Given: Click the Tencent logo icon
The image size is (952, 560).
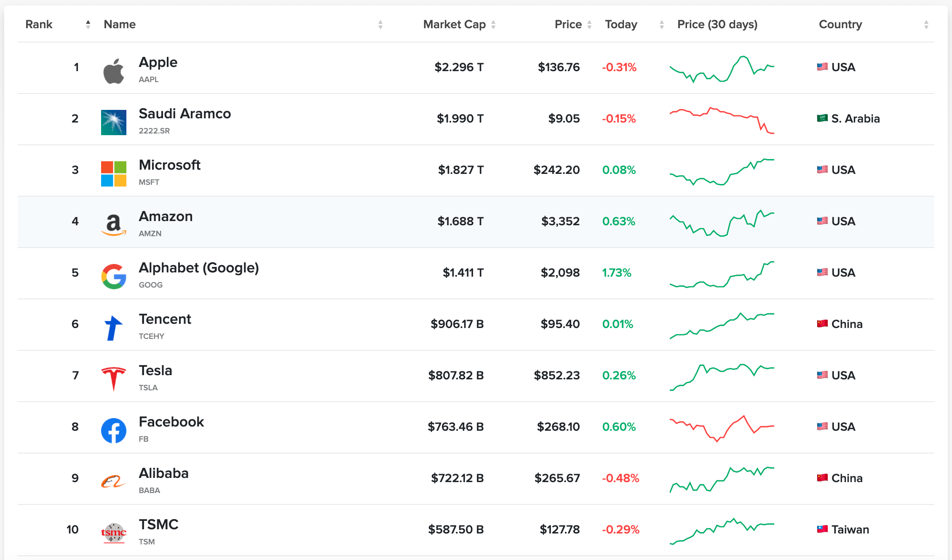Looking at the screenshot, I should tap(113, 328).
